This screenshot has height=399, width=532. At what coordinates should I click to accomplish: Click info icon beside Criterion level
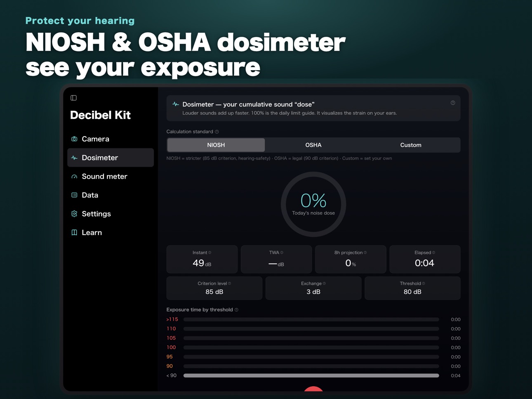point(230,283)
